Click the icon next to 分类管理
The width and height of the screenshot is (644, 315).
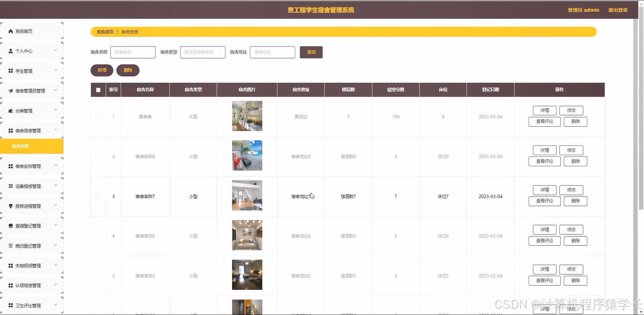click(x=11, y=111)
